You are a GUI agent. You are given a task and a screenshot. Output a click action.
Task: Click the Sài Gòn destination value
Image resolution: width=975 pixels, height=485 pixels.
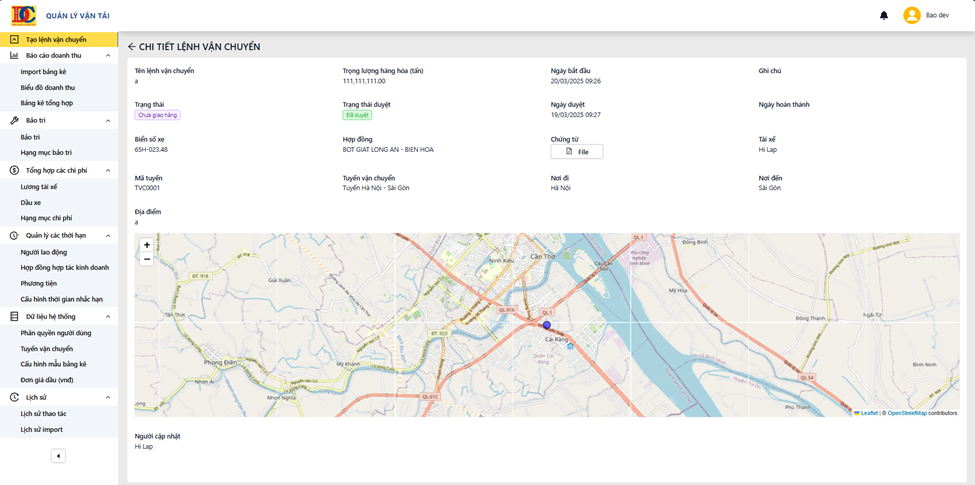[770, 188]
